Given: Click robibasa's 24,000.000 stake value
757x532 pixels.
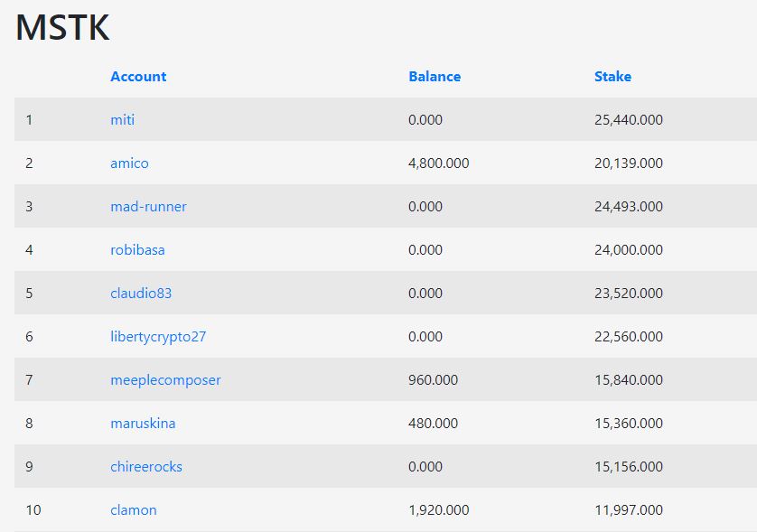Looking at the screenshot, I should coord(628,250).
